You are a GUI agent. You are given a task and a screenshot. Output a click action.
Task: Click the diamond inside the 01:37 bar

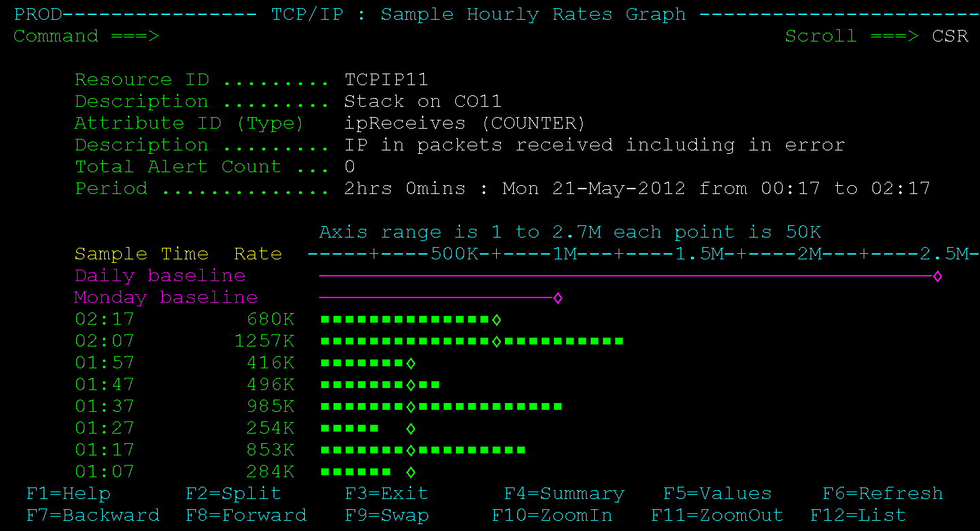coord(411,406)
